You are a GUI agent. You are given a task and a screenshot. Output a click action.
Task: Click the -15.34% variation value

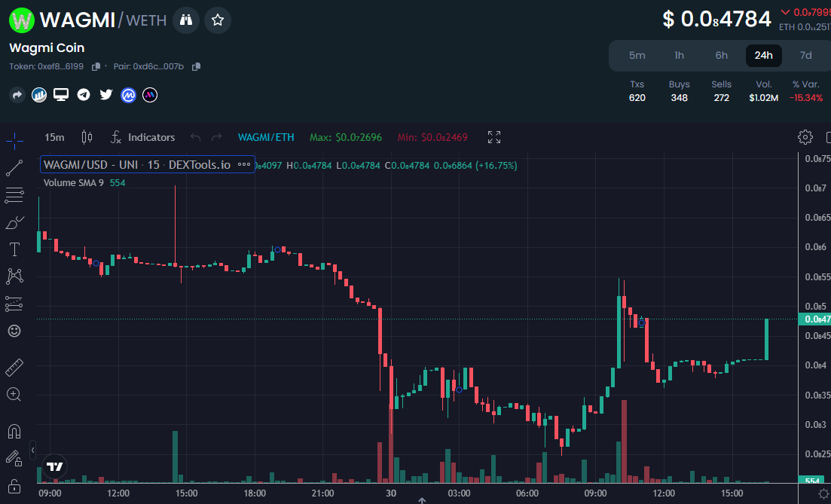tap(805, 98)
